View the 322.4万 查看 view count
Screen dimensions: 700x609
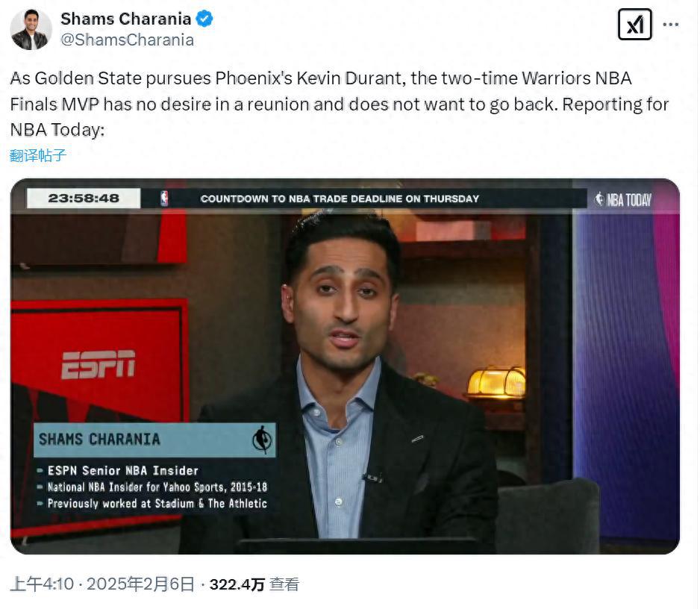coord(254,584)
